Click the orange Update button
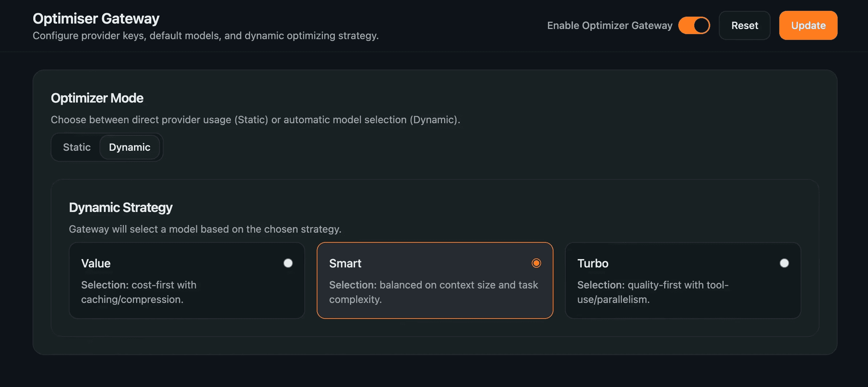 click(x=808, y=25)
